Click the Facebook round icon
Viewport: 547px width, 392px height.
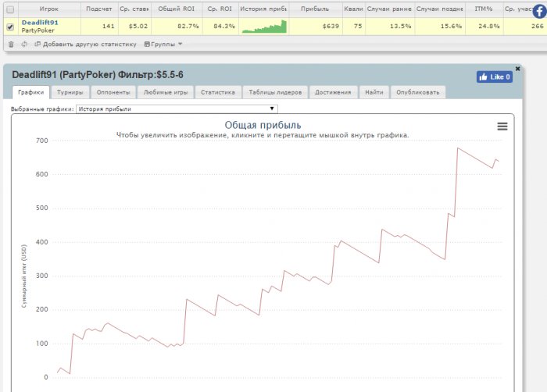coord(540,12)
